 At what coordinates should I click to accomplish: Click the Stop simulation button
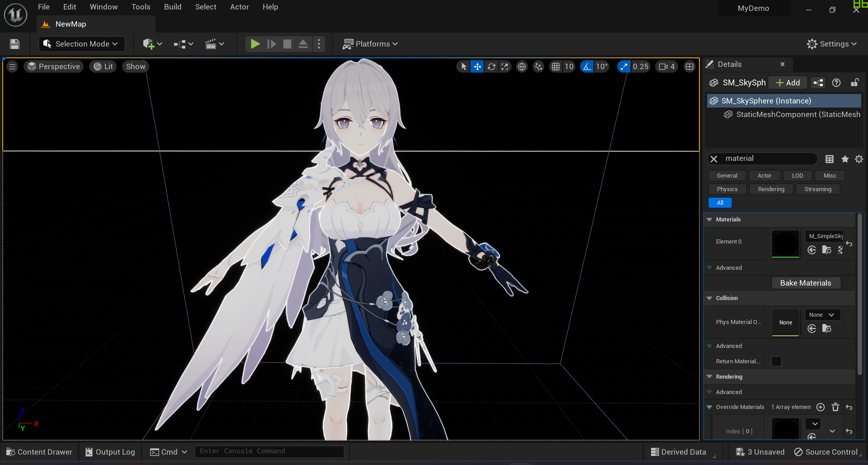pyautogui.click(x=287, y=44)
